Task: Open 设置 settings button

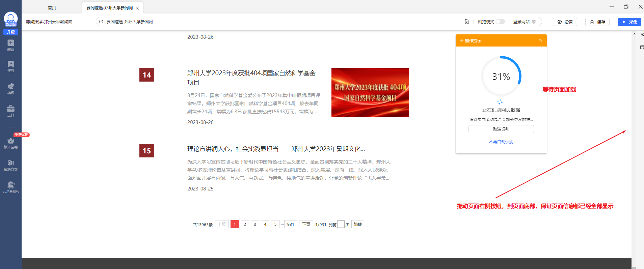Action: coord(565,22)
